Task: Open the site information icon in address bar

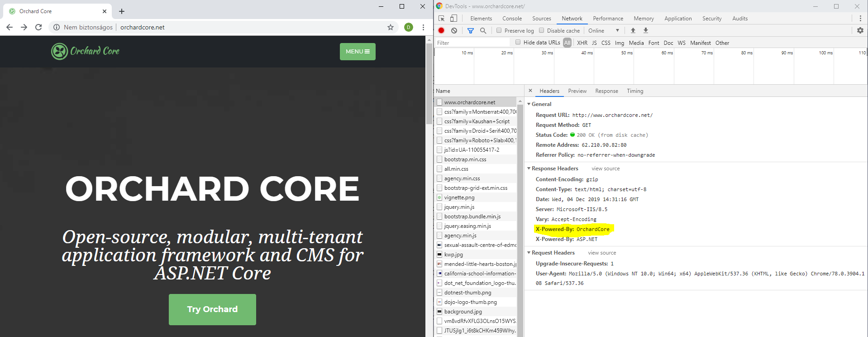Action: point(57,27)
